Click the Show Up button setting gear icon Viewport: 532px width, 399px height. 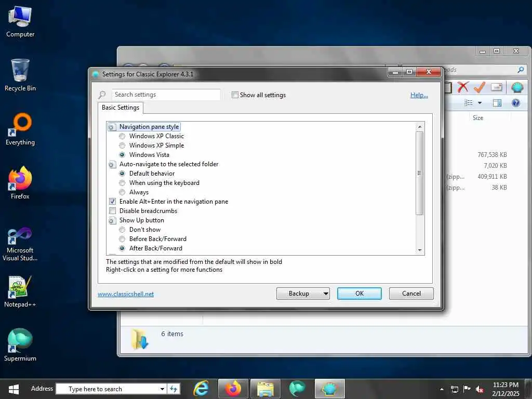click(x=112, y=220)
